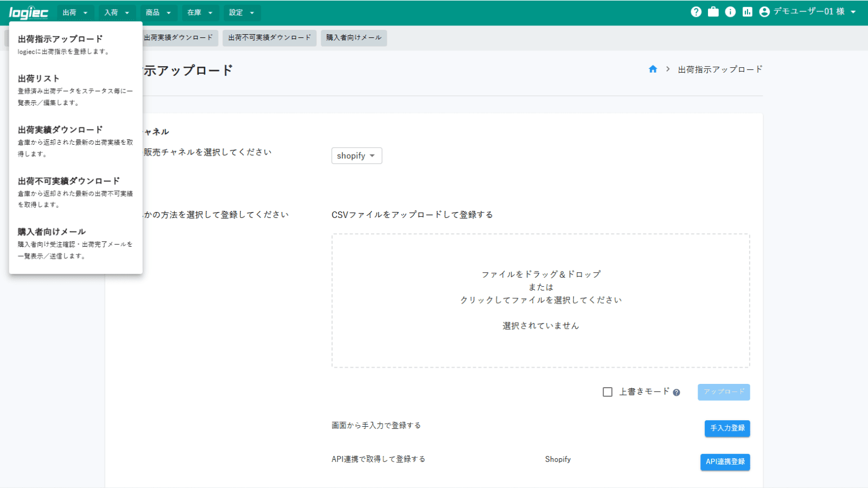The height and width of the screenshot is (488, 868).
Task: Click the logiec logo
Action: (x=29, y=12)
